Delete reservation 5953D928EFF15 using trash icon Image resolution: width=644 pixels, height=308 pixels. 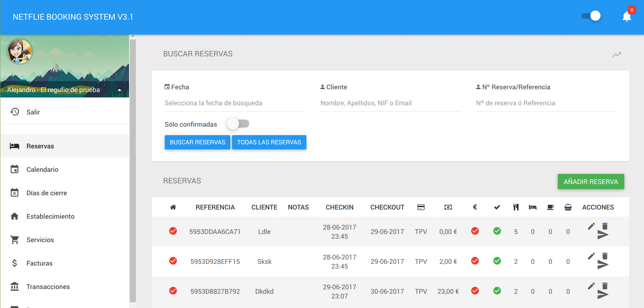605,256
